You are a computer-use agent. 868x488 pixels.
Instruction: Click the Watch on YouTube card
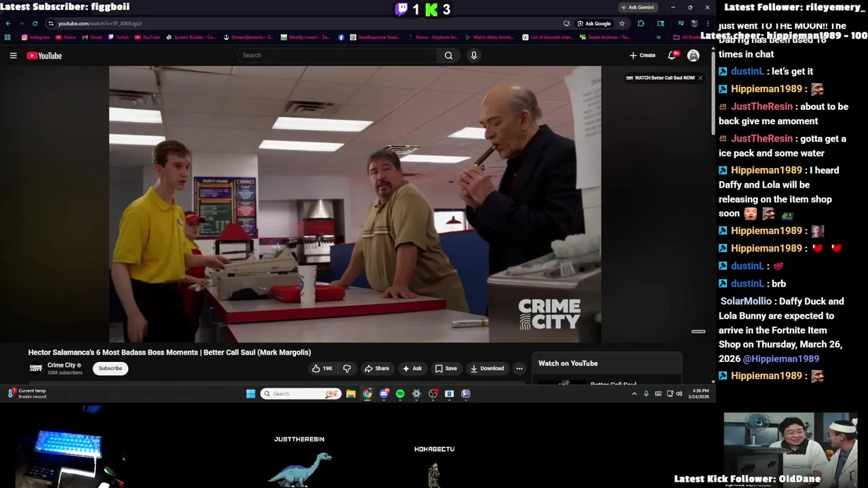[x=606, y=369]
